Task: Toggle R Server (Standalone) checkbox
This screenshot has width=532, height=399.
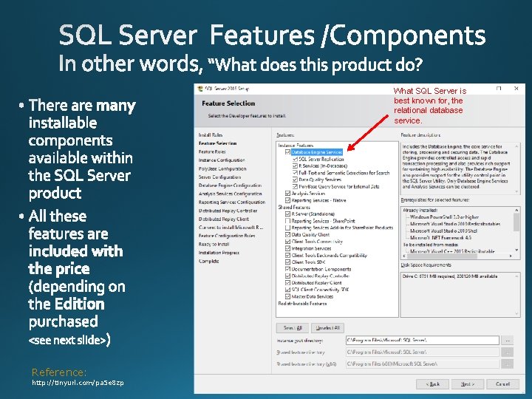Action: pyautogui.click(x=287, y=214)
